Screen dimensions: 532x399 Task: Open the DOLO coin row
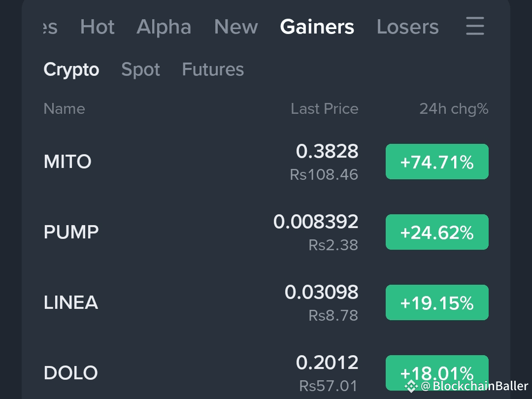pos(266,373)
